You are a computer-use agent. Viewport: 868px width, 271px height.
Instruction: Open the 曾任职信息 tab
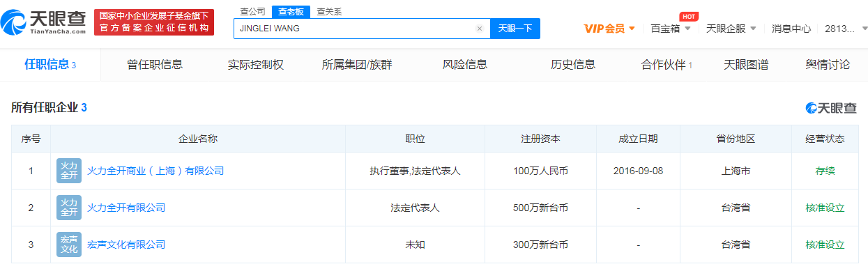click(x=155, y=65)
